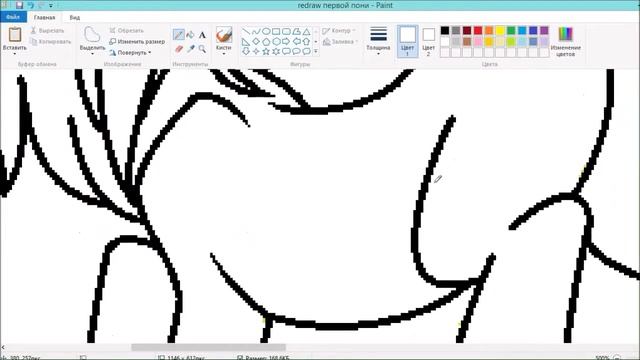Open the Выделить selection dropdown arrow

(x=92, y=53)
